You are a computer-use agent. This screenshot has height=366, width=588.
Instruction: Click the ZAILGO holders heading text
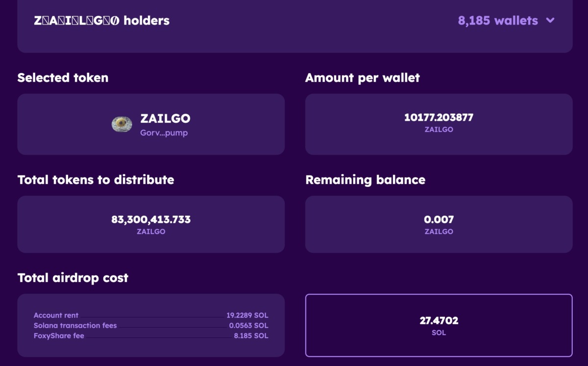click(x=102, y=21)
